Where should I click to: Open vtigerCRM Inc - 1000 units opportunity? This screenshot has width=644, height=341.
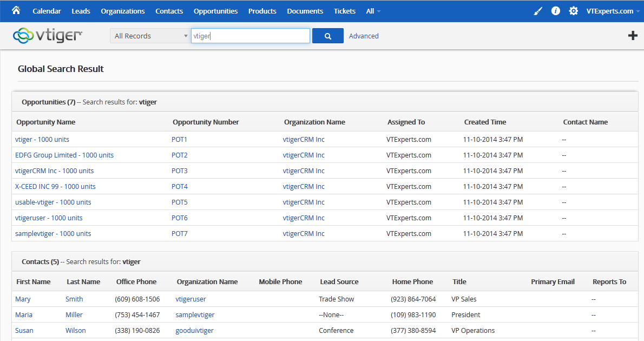tap(54, 170)
